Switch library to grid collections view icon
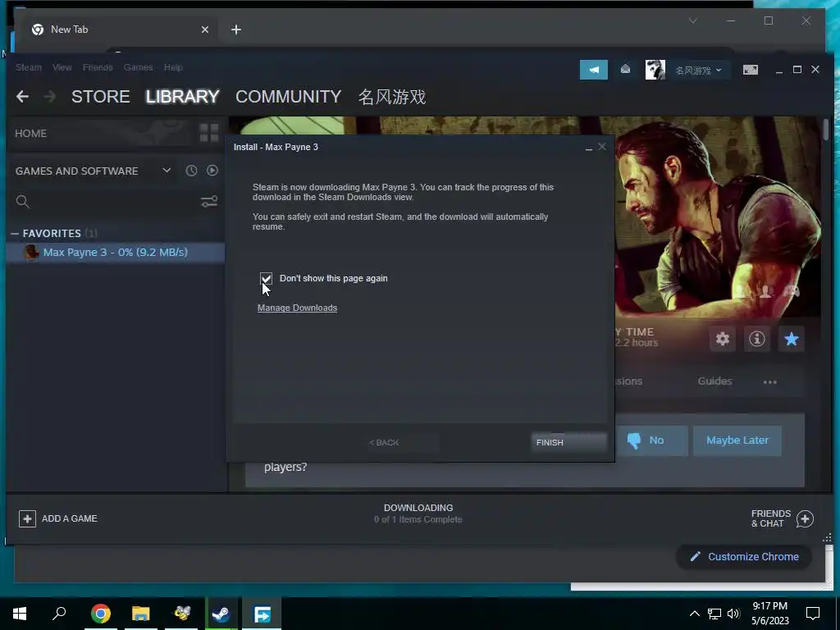This screenshot has width=840, height=630. (x=209, y=132)
